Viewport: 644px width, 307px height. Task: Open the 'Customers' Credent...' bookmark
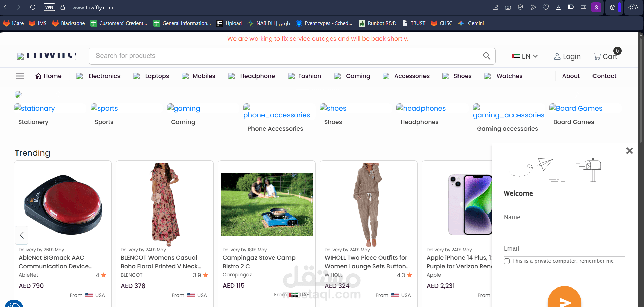tap(119, 23)
